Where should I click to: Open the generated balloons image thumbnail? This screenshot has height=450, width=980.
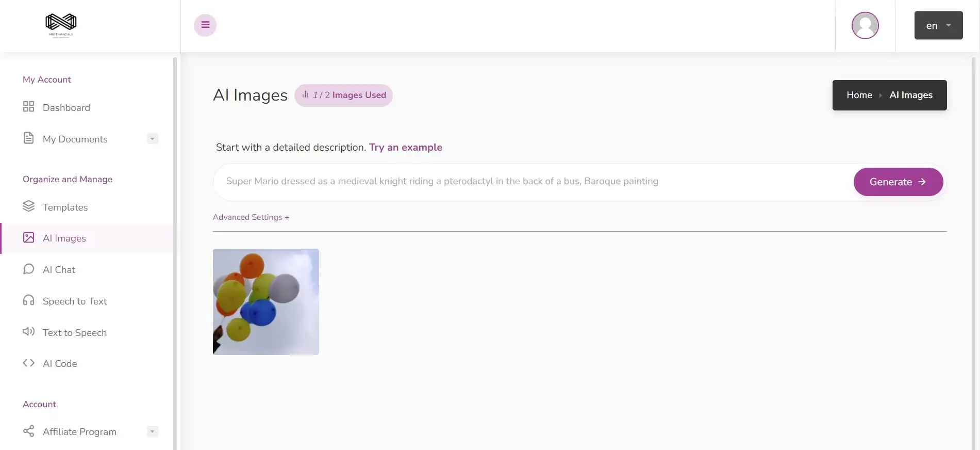(x=265, y=302)
